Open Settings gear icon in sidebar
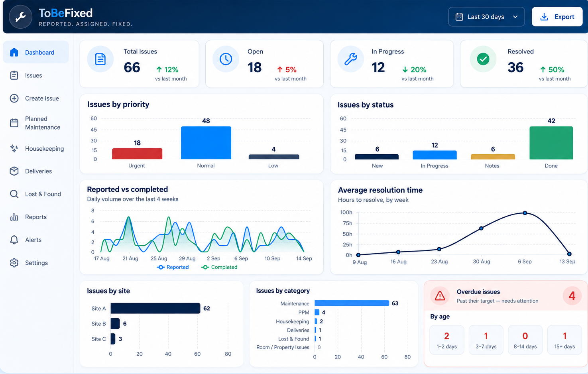Screen dimensions: 588x374 point(14,263)
